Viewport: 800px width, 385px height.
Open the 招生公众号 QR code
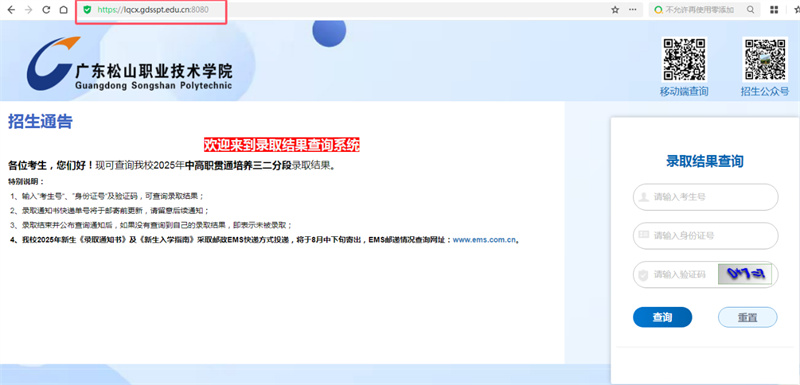pyautogui.click(x=765, y=59)
